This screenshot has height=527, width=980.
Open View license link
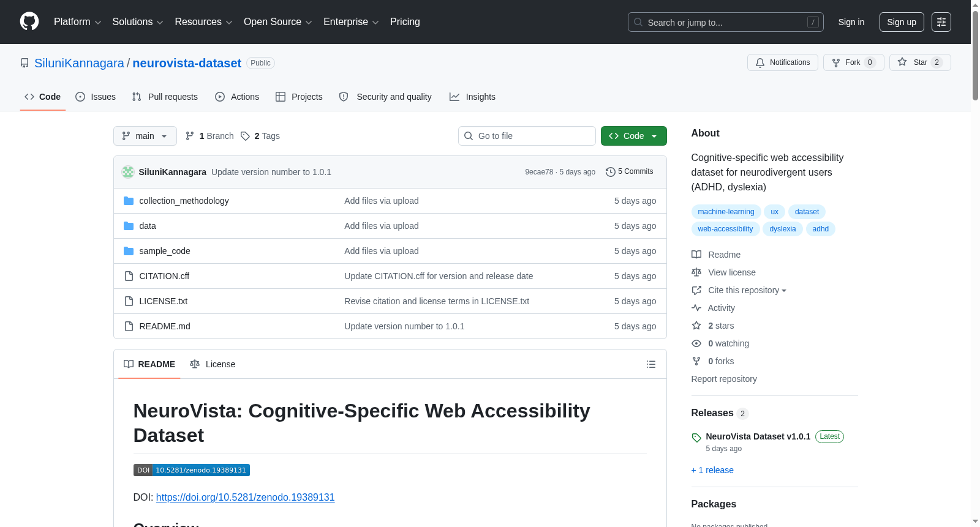pos(723,272)
